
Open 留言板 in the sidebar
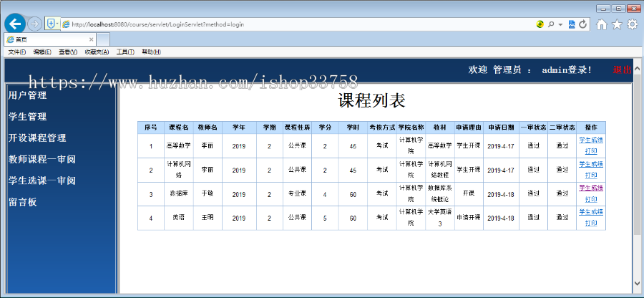coord(23,202)
